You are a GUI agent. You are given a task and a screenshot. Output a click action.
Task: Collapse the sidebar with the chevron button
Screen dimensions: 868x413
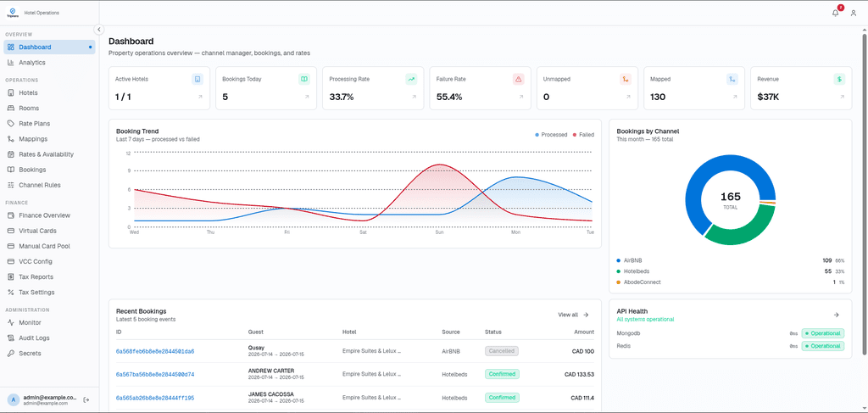click(98, 30)
